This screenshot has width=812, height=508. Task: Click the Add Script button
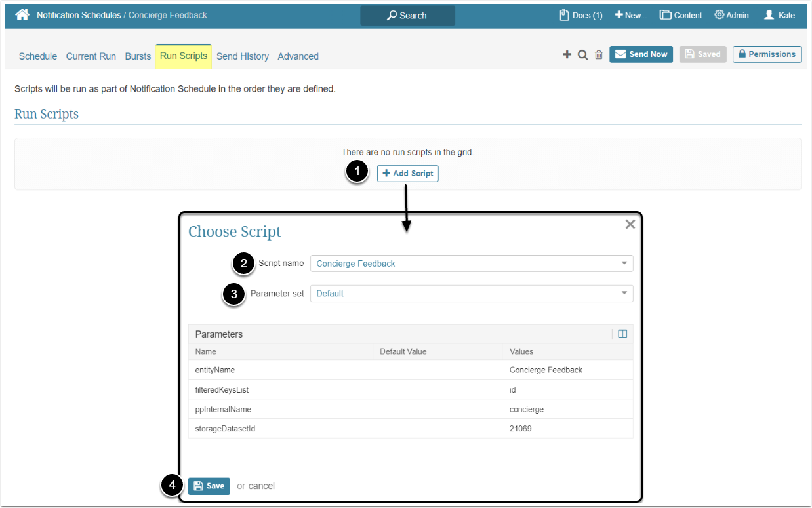408,174
